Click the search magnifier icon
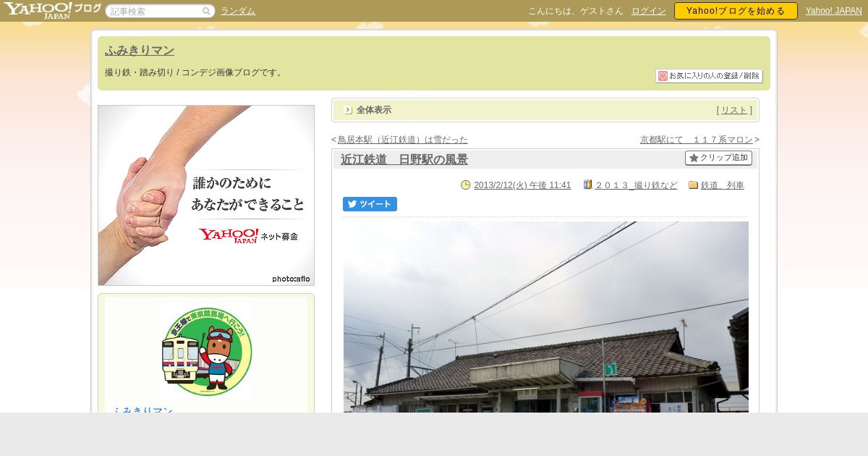The image size is (868, 456). click(206, 11)
